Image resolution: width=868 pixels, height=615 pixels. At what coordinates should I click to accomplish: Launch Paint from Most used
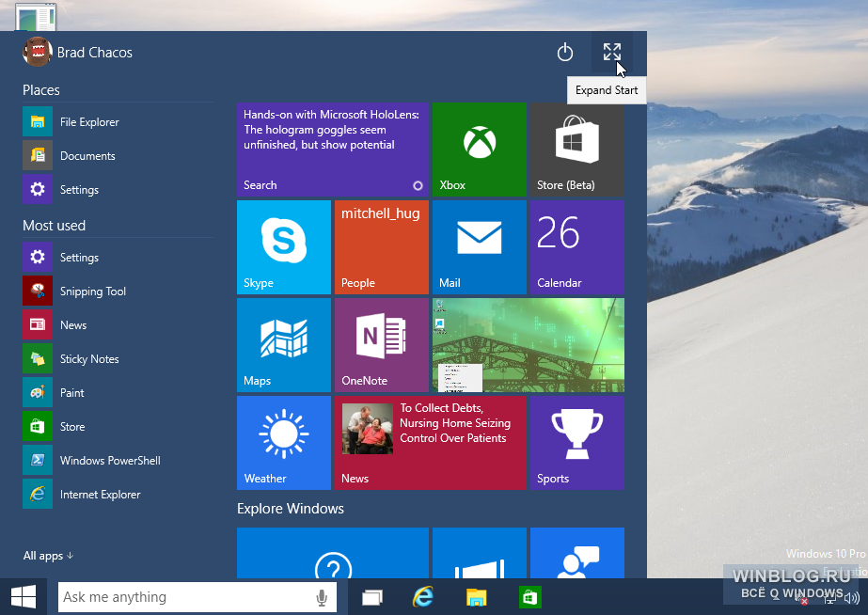coord(118,392)
